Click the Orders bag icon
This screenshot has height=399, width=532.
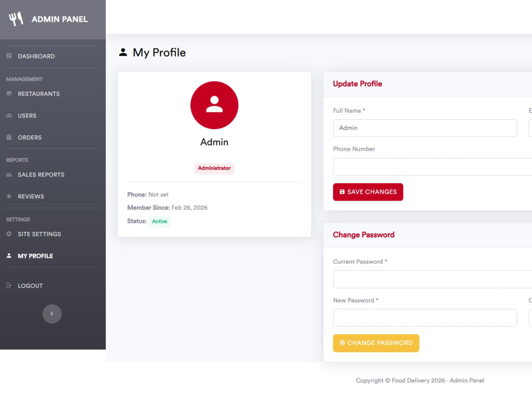point(9,137)
